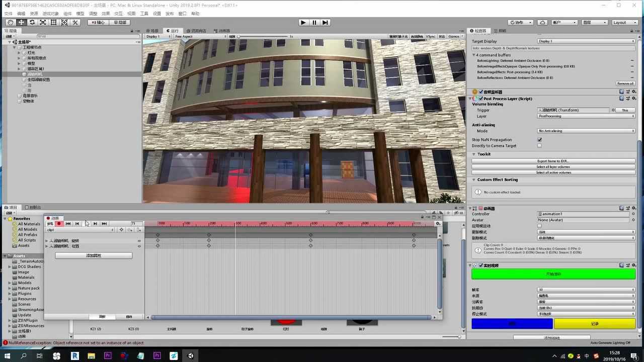Screen dimensions: 644x362
Task: Collapse the Toolkit section
Action: [474, 154]
